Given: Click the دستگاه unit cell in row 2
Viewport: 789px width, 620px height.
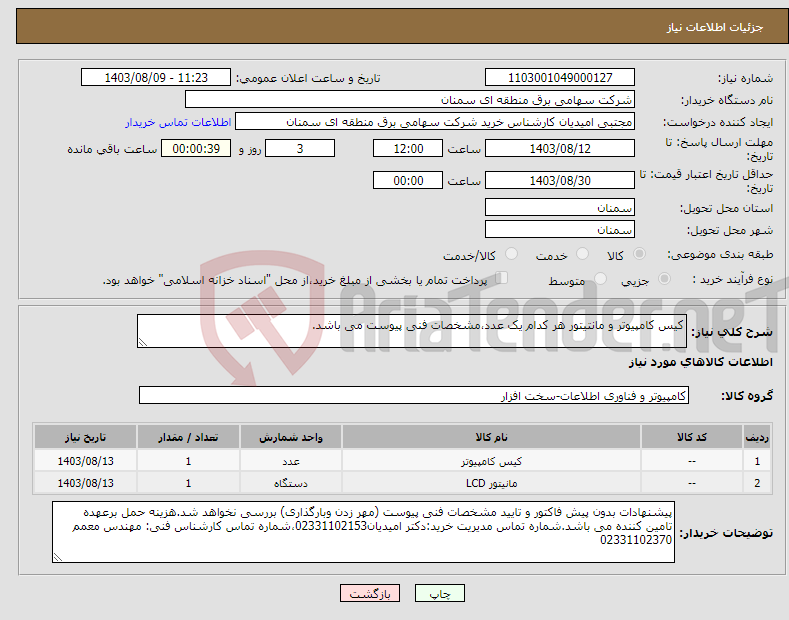Looking at the screenshot, I should coord(291,483).
